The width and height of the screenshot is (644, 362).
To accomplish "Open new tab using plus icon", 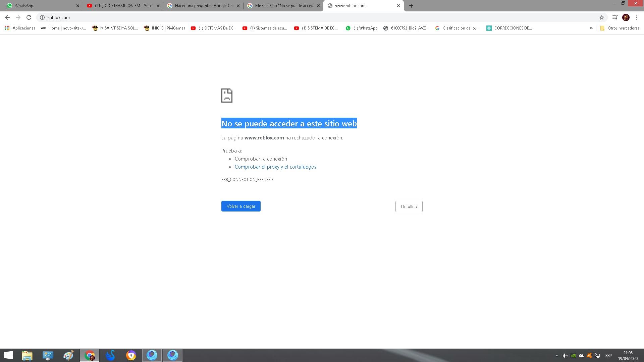I will (x=411, y=5).
